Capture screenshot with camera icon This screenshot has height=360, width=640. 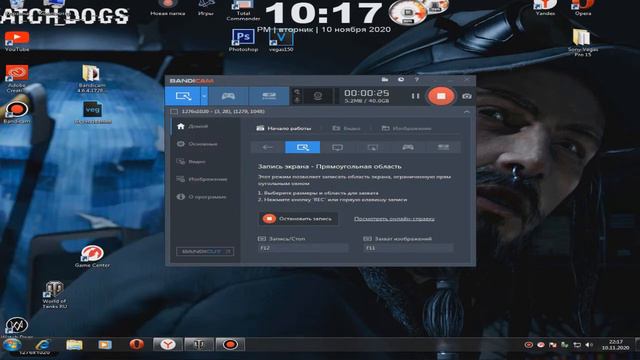[467, 96]
